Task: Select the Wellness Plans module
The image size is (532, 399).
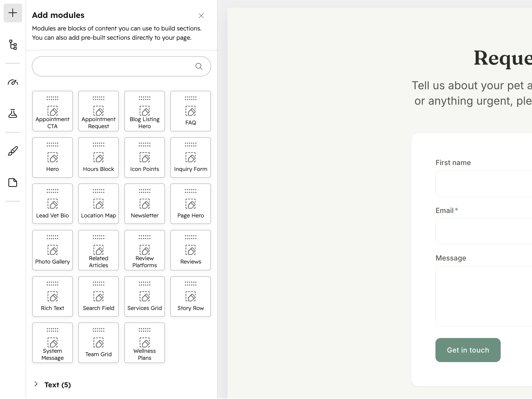Action: point(145,343)
